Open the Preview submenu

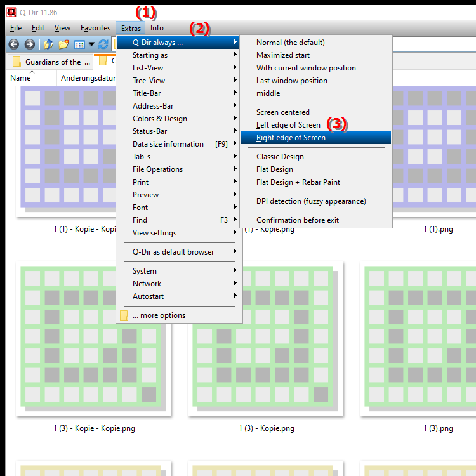click(x=178, y=195)
